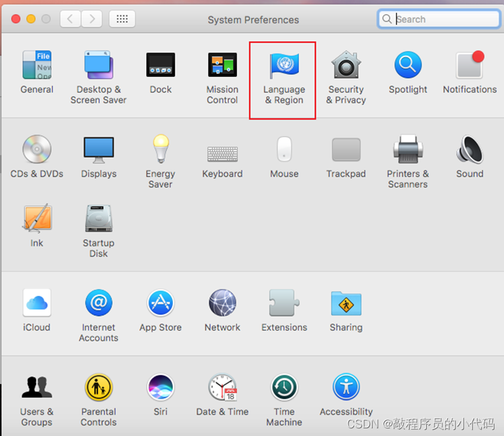Close the System Preferences window
Image resolution: width=504 pixels, height=436 pixels.
(16, 19)
